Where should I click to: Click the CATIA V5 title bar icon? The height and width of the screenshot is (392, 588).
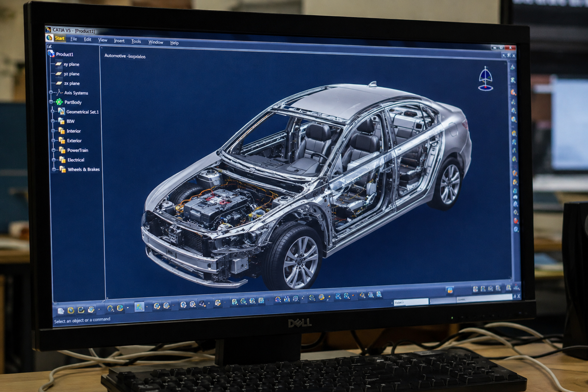coord(48,29)
